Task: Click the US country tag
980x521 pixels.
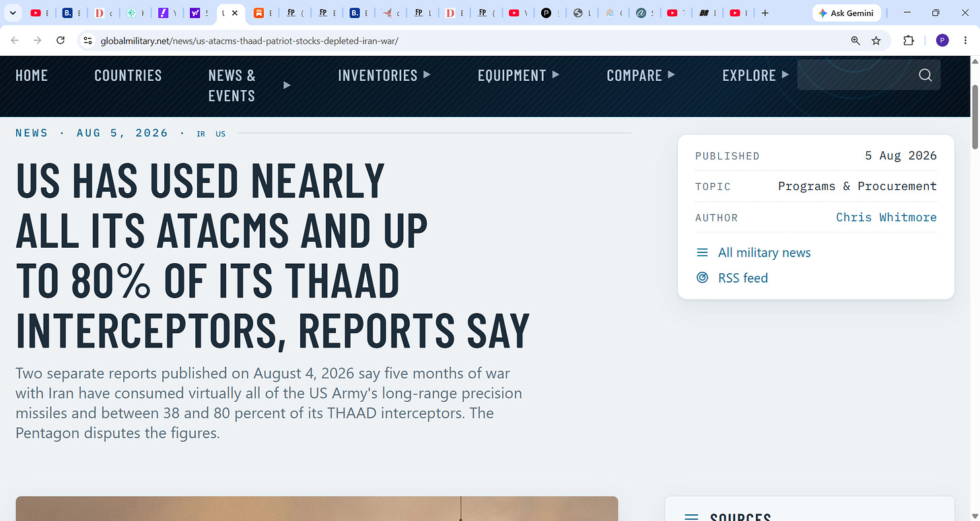Action: coord(221,134)
